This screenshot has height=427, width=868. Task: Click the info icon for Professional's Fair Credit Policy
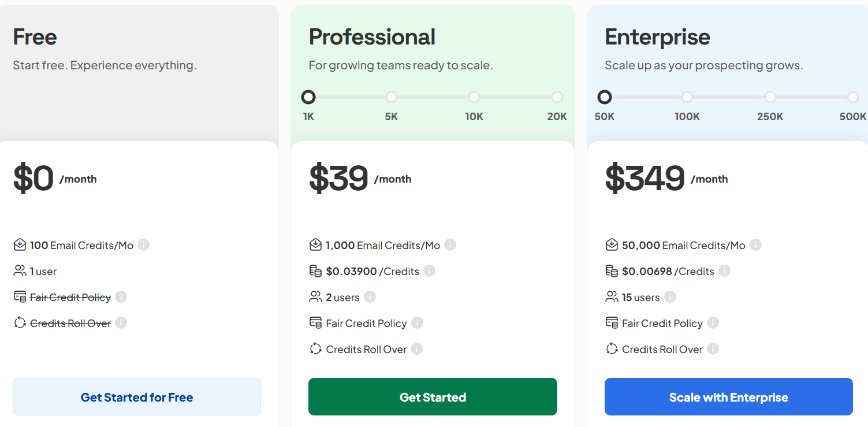(x=417, y=323)
